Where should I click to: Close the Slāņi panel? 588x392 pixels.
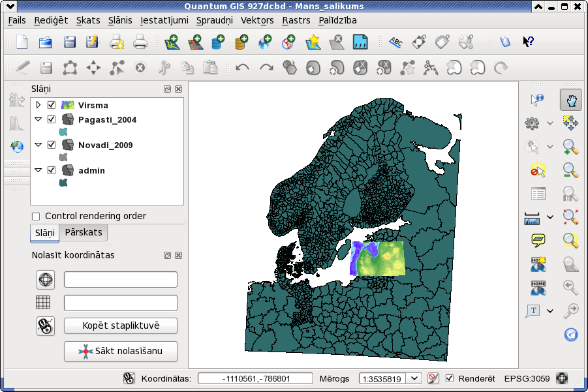point(179,89)
